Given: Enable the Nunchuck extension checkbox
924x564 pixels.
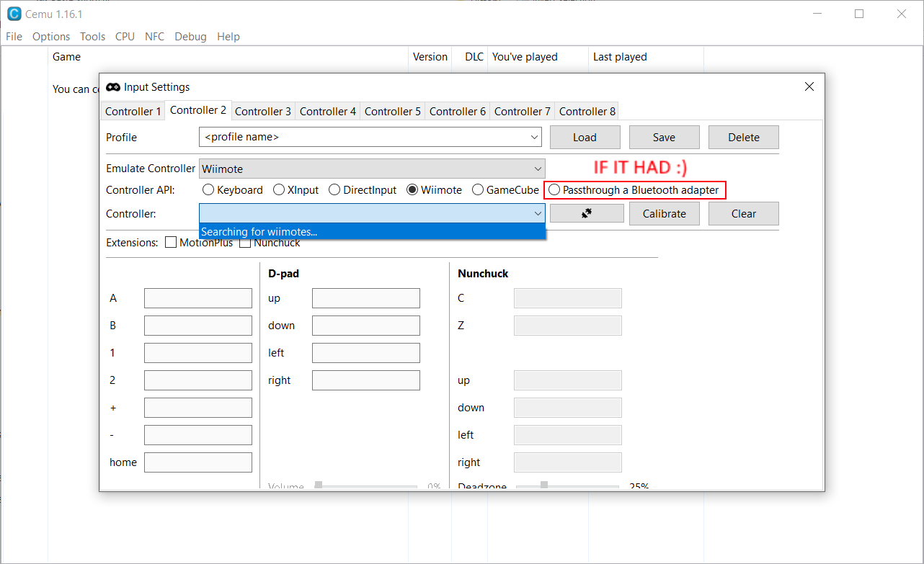Looking at the screenshot, I should tap(245, 243).
